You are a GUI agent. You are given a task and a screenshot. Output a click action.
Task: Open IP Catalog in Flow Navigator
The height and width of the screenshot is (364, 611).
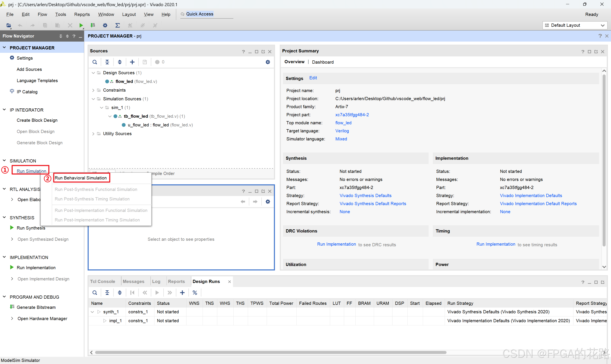tap(27, 92)
